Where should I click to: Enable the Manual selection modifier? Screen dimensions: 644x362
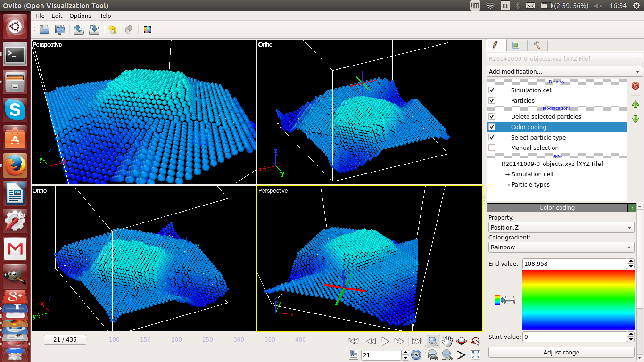click(x=492, y=148)
